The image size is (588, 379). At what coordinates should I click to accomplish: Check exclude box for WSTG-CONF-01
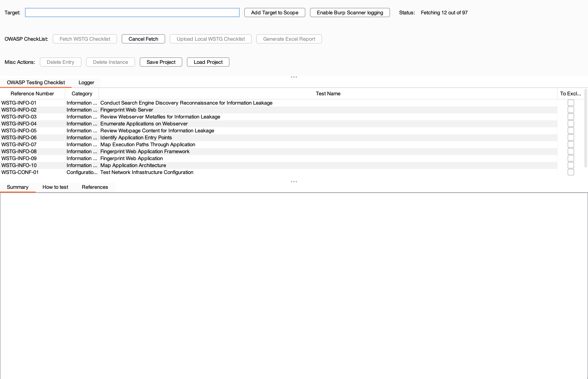pos(571,172)
